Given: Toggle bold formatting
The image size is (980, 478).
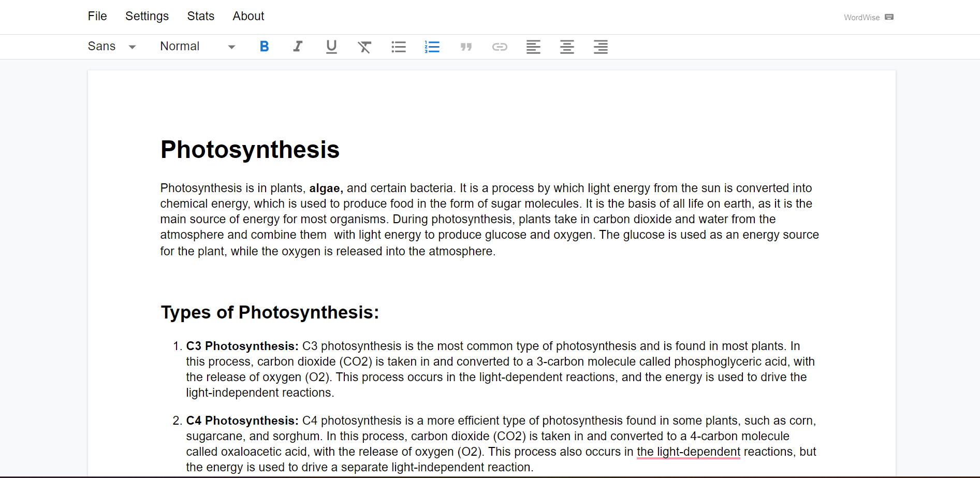Looking at the screenshot, I should click(264, 47).
